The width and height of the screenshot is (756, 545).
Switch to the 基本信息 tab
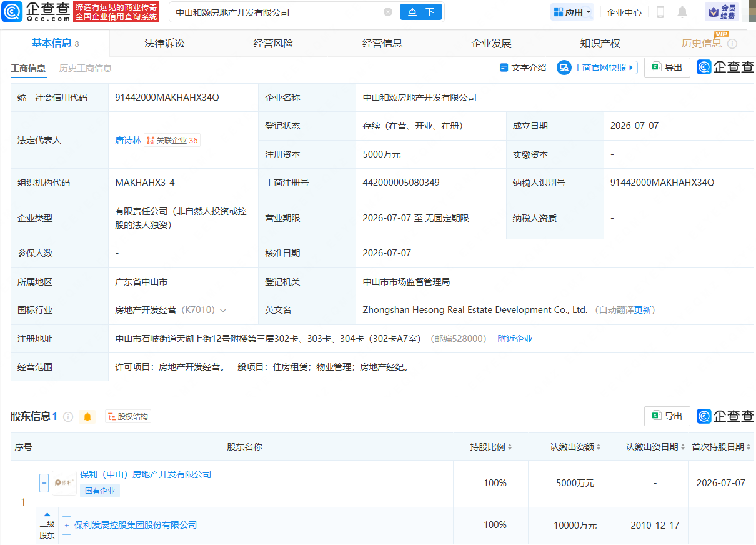point(55,43)
